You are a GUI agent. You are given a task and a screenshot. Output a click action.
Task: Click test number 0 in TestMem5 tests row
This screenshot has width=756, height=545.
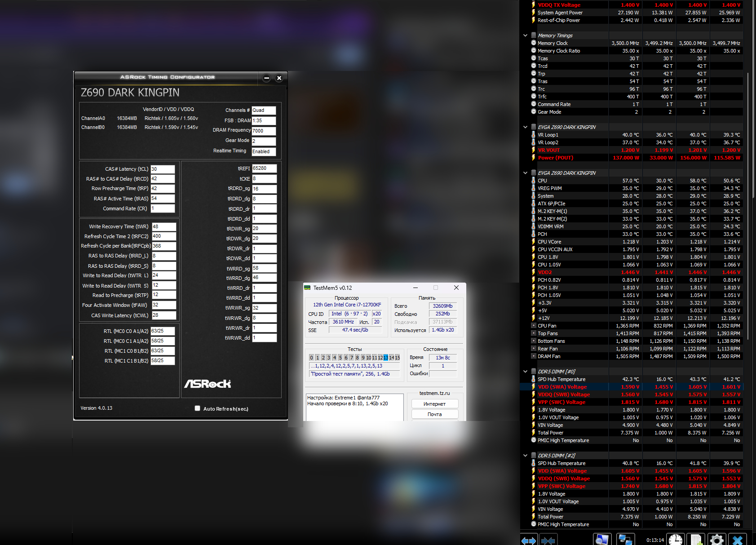(x=311, y=358)
